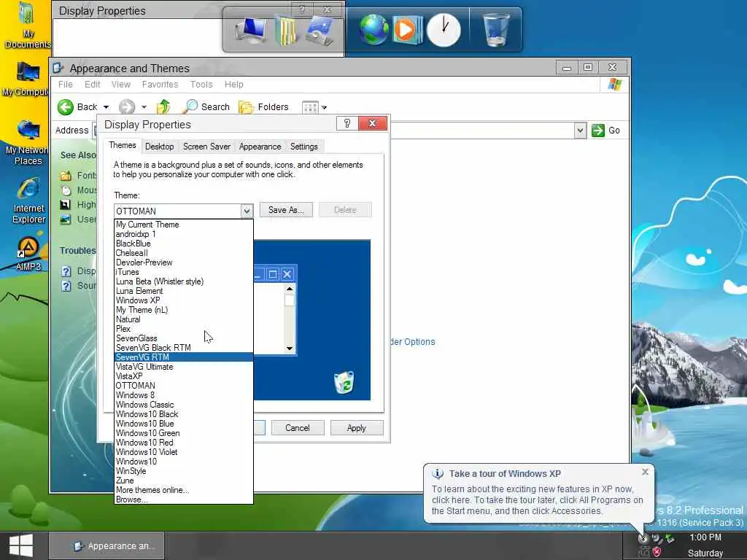Select the SevenGlass theme

(x=184, y=338)
